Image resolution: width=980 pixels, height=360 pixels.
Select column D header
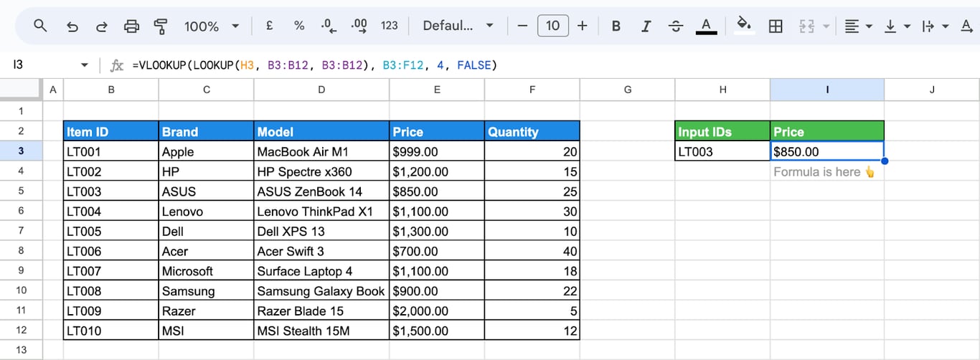tap(321, 90)
